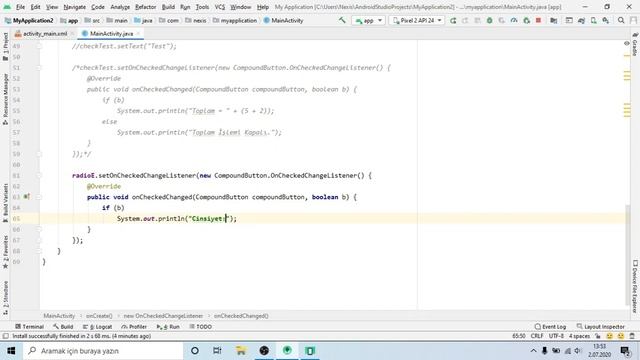Collapse the comment block fold at line 51
This screenshot has height=360, width=640.
(x=39, y=68)
